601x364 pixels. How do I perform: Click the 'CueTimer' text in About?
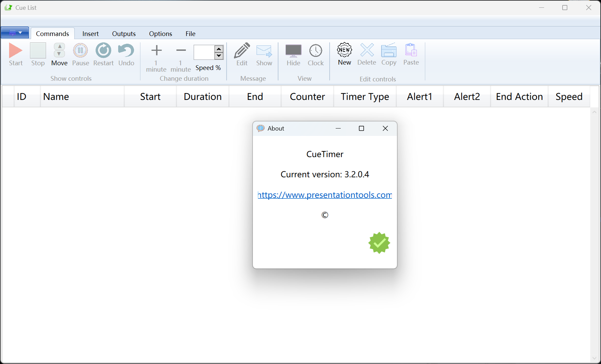[x=325, y=154]
